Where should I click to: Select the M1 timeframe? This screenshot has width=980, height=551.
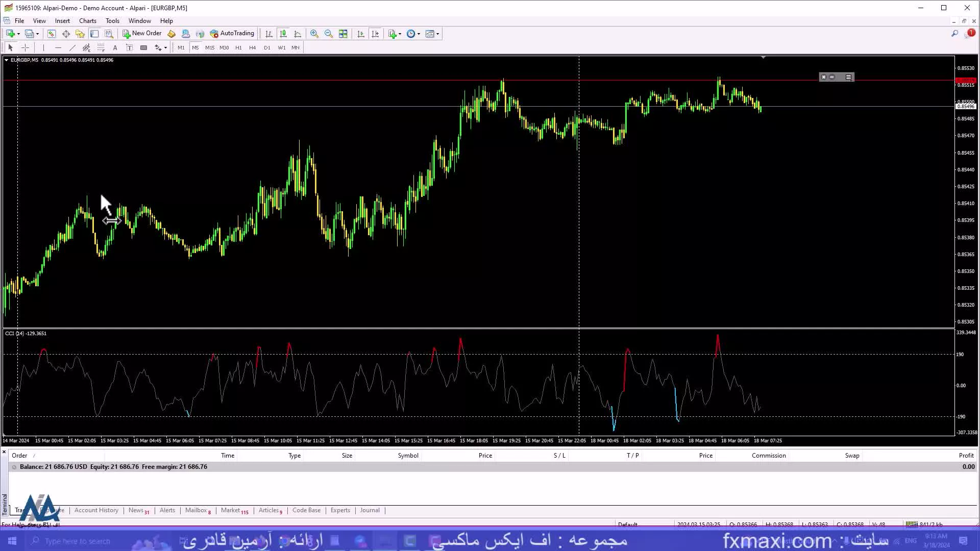click(x=181, y=47)
